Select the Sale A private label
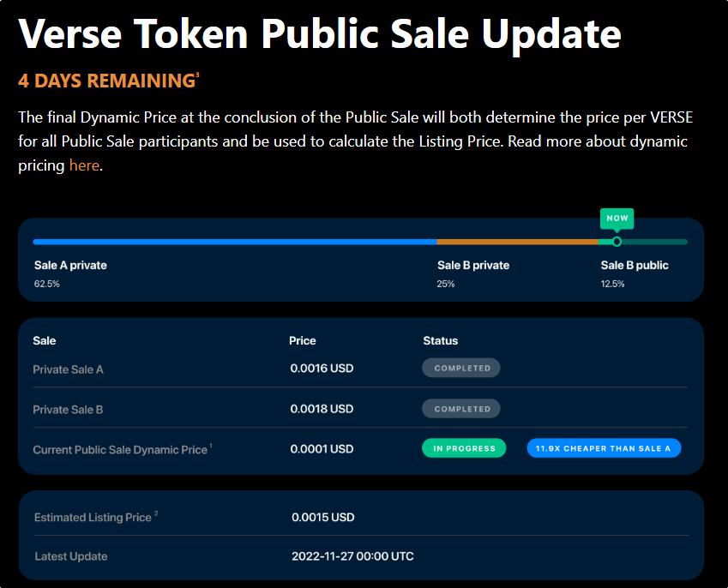 tap(70, 265)
